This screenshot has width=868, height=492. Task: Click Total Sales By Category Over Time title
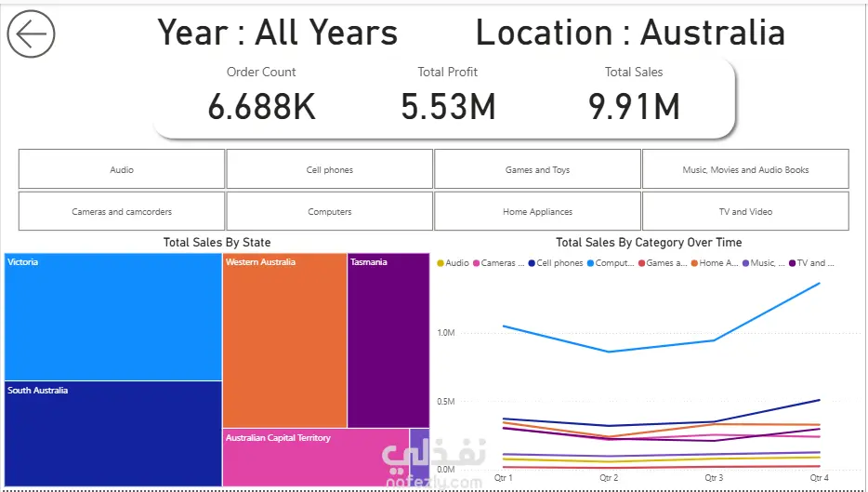pos(649,242)
